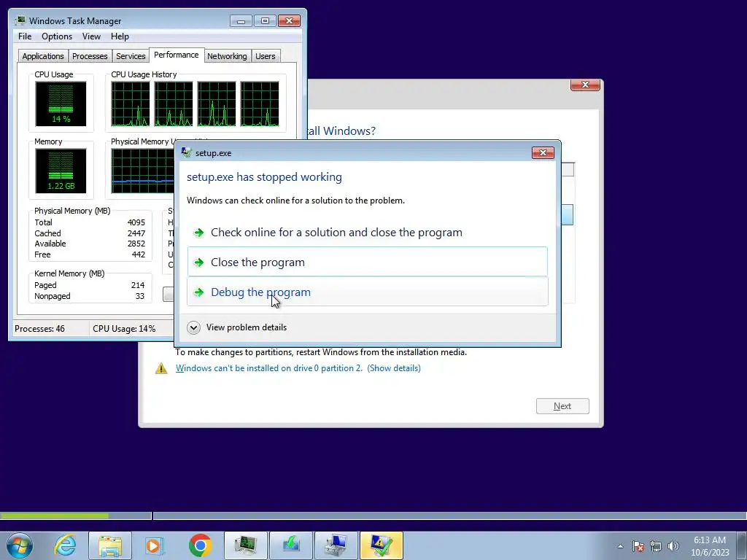Image resolution: width=747 pixels, height=560 pixels.
Task: Open network status tray icon
Action: 656,546
